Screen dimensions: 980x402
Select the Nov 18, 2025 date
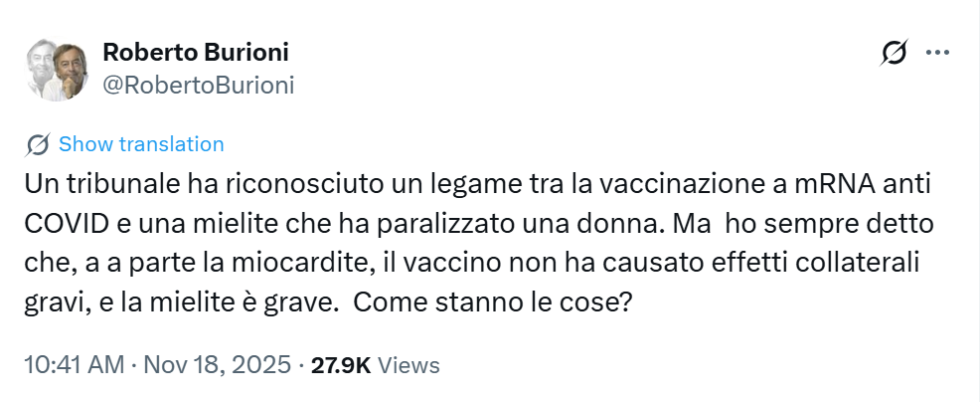(x=218, y=364)
